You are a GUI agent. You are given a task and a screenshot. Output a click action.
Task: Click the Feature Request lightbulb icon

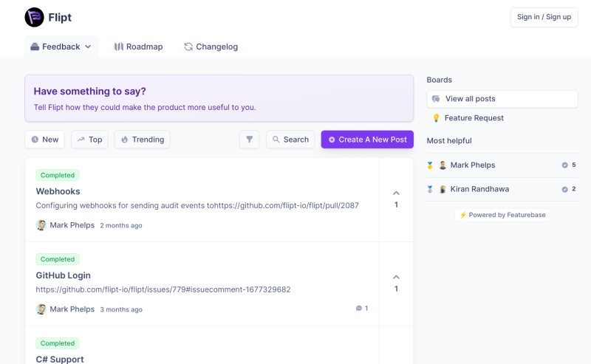coord(436,118)
